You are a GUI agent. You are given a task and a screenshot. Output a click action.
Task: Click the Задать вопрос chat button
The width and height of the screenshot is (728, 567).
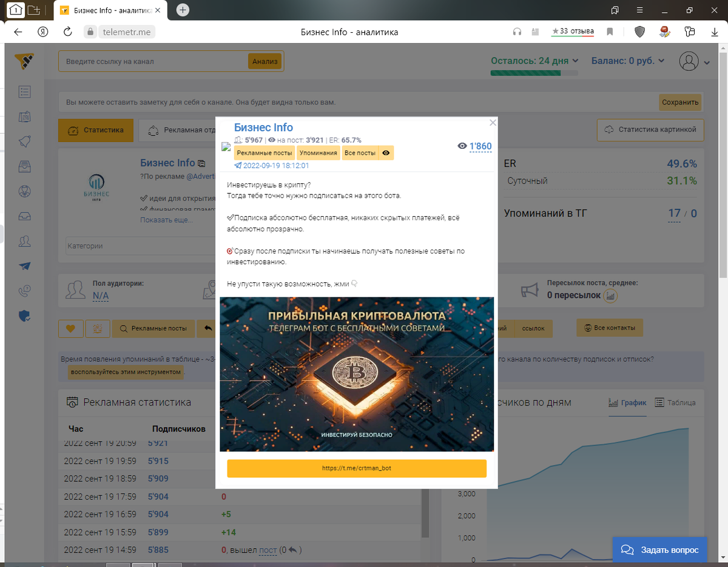point(659,550)
